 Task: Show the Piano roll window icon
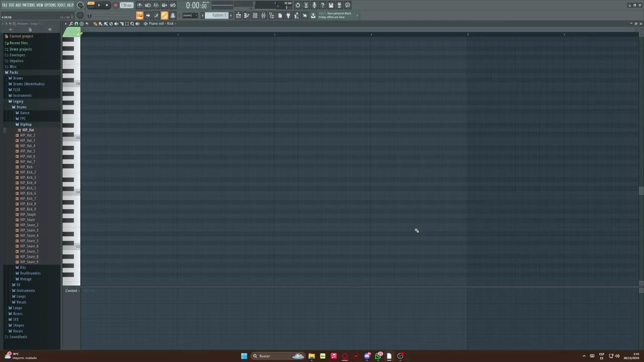pos(247,15)
